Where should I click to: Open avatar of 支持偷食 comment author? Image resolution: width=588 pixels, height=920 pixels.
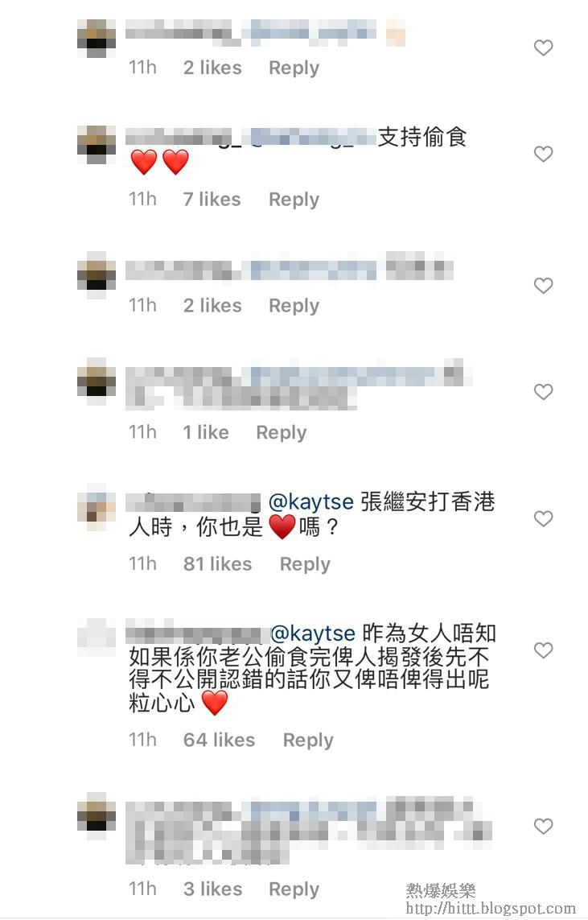tap(97, 144)
